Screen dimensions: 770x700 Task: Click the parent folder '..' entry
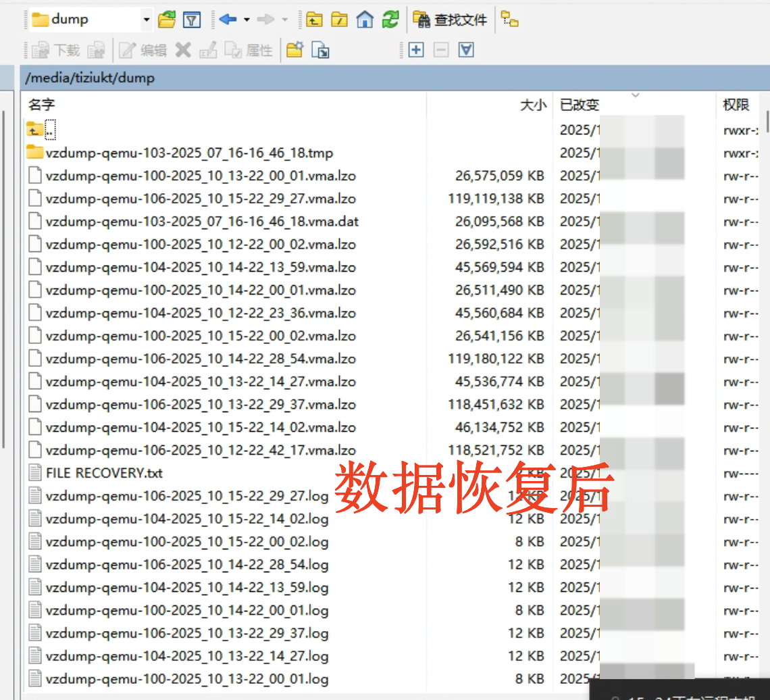pyautogui.click(x=49, y=130)
